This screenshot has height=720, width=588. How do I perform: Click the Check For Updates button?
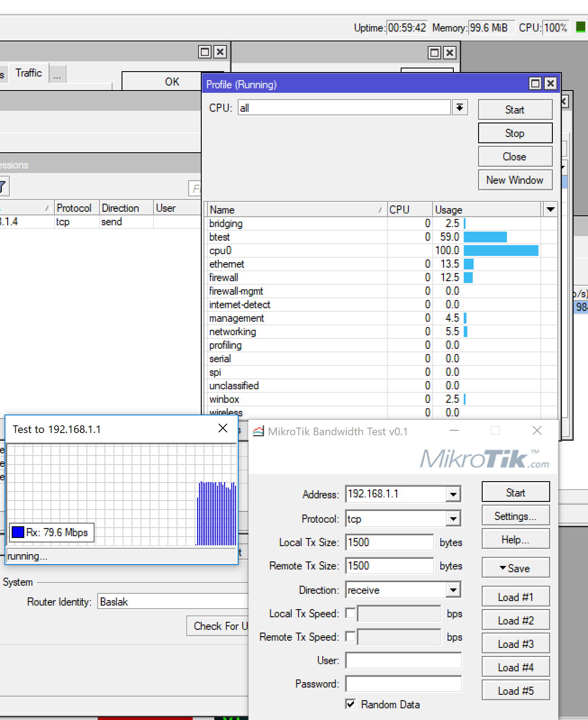[218, 626]
